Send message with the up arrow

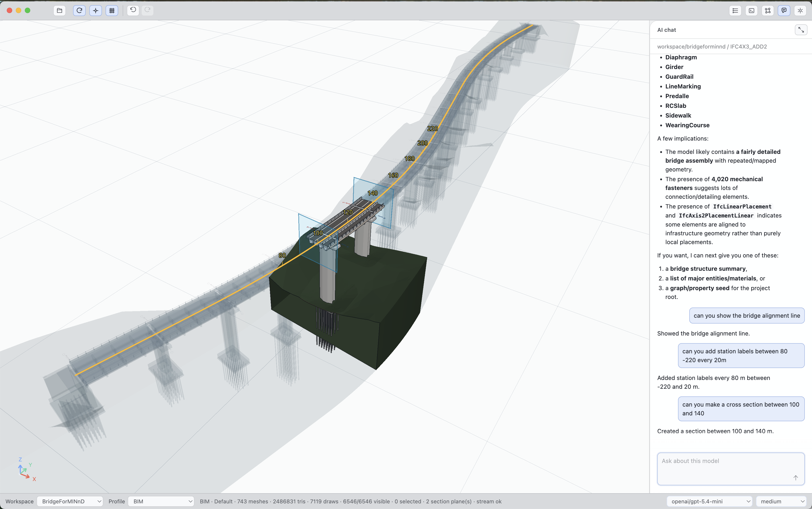pos(796,478)
